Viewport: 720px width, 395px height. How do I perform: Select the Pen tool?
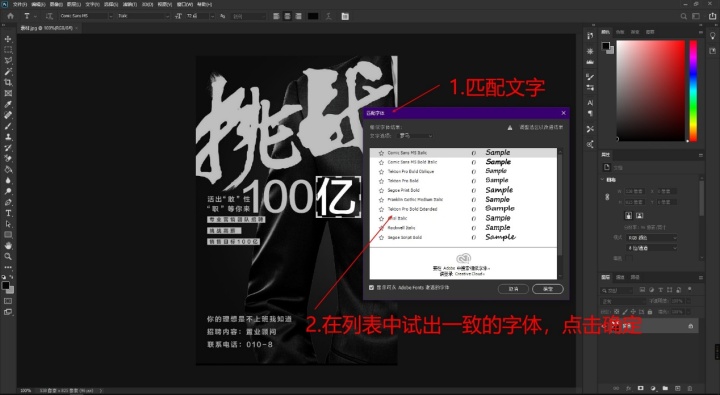coord(8,202)
